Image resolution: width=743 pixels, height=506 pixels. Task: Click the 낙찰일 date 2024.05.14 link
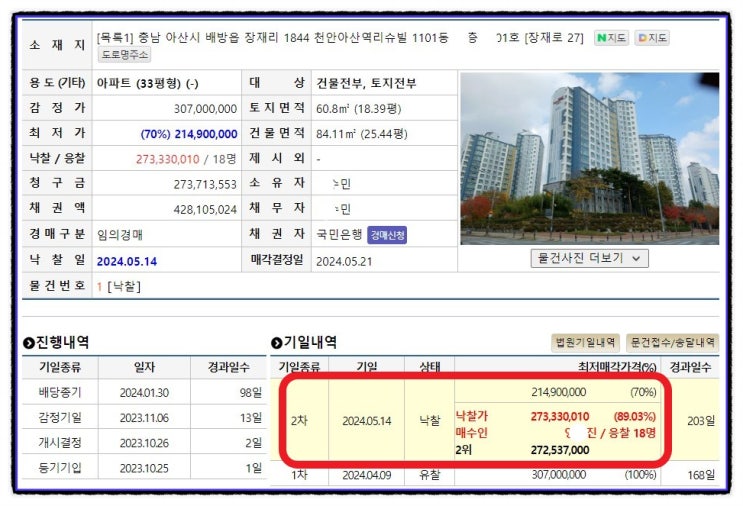click(x=127, y=262)
